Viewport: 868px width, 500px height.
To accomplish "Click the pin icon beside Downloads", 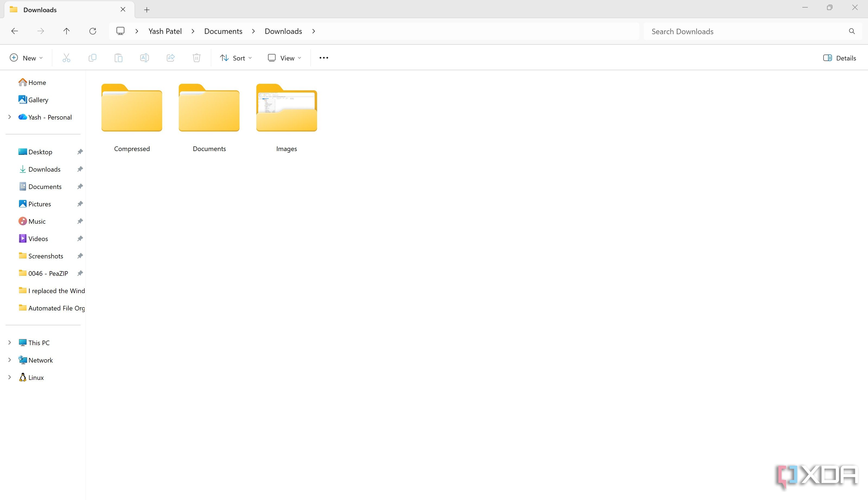I will tap(80, 169).
